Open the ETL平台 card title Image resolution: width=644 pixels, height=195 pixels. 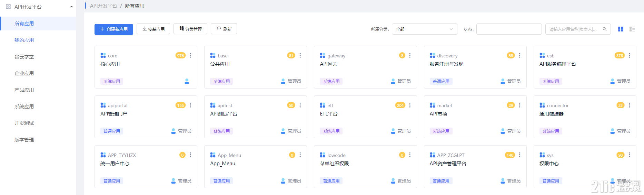328,114
